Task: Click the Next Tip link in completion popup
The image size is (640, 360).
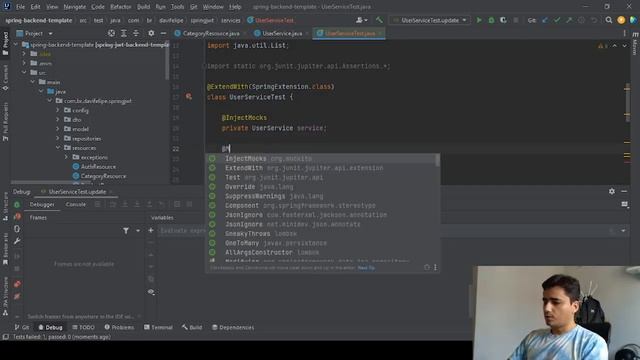Action: point(366,268)
